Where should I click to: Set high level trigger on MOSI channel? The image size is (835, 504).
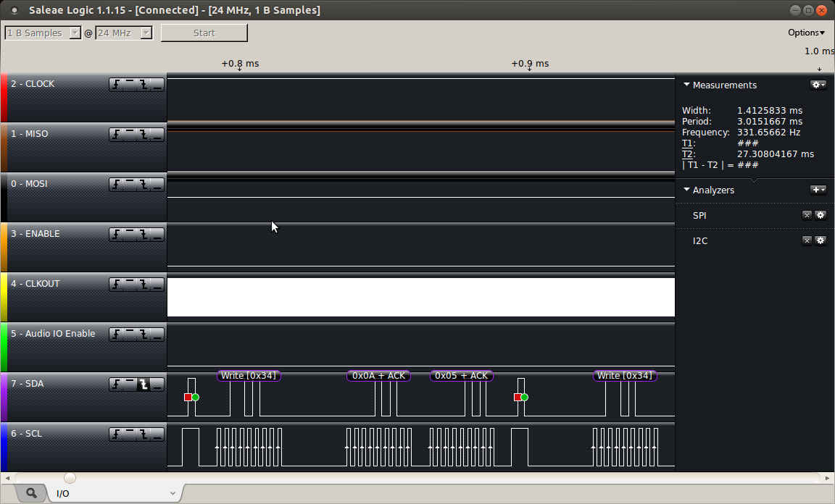(130, 185)
